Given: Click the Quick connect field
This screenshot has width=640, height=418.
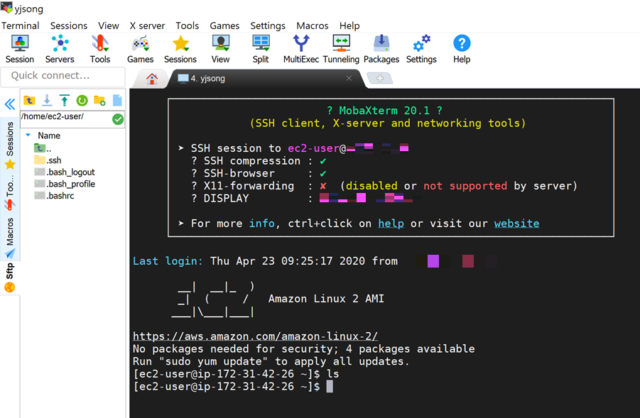Looking at the screenshot, I should pyautogui.click(x=63, y=76).
